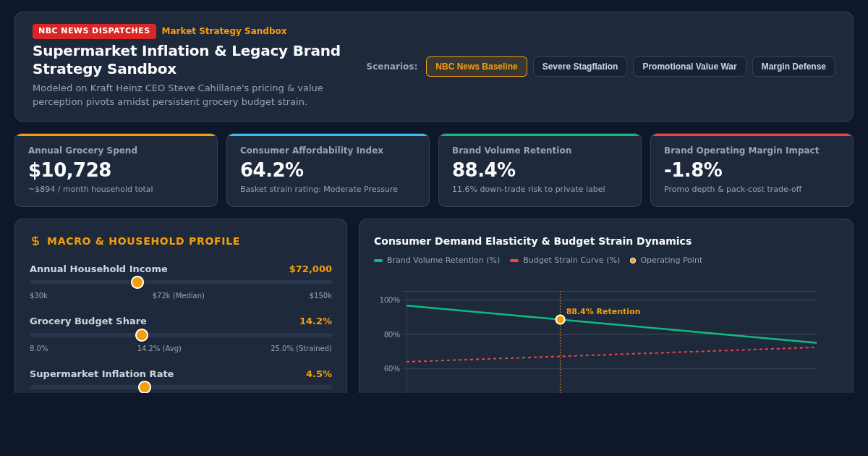Choose the Promotional Value War scenario
Image resolution: width=868 pixels, height=456 pixels.
pyautogui.click(x=689, y=67)
